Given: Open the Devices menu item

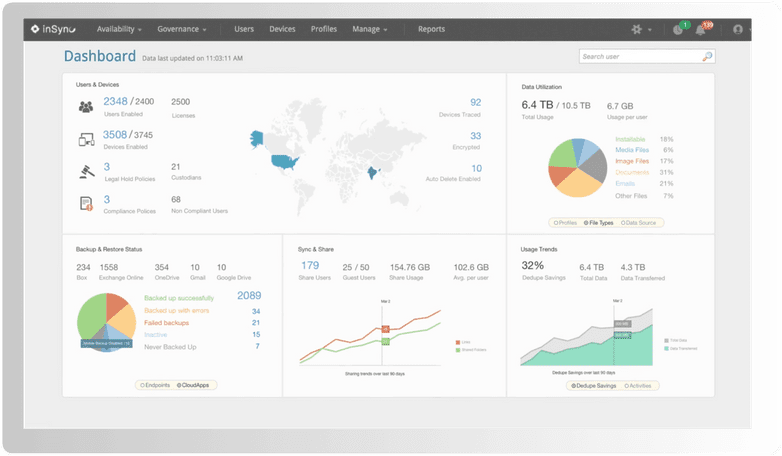Looking at the screenshot, I should pos(282,29).
